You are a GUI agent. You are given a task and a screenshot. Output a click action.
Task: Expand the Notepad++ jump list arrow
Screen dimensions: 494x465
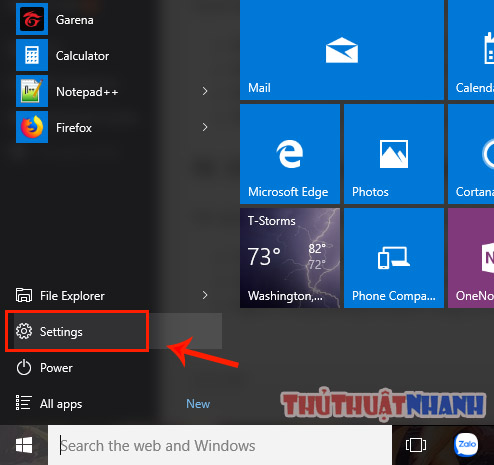205,91
